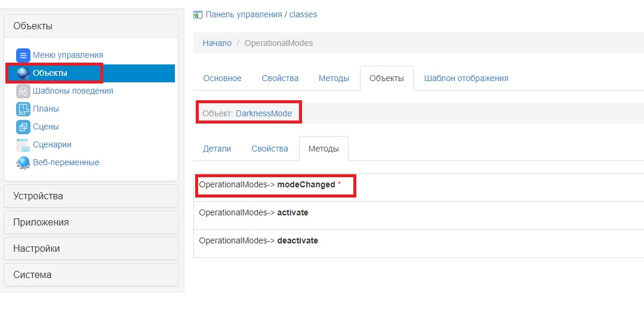The height and width of the screenshot is (318, 644).
Task: Open the deactivate method row
Action: point(297,241)
